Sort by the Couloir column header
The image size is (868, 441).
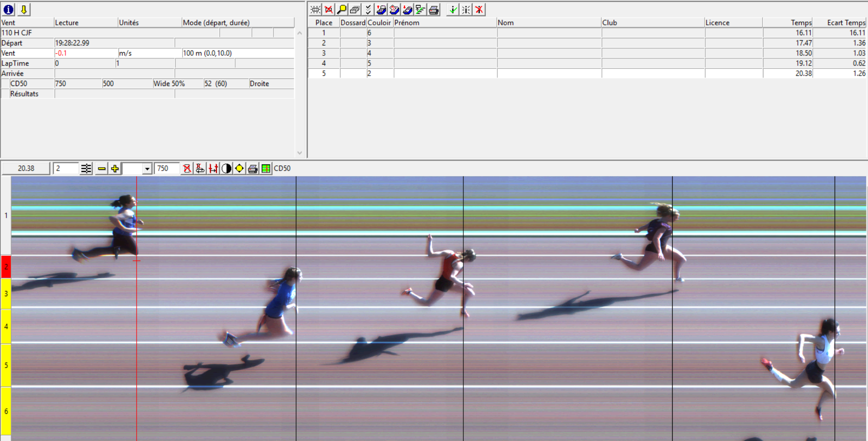pos(380,22)
